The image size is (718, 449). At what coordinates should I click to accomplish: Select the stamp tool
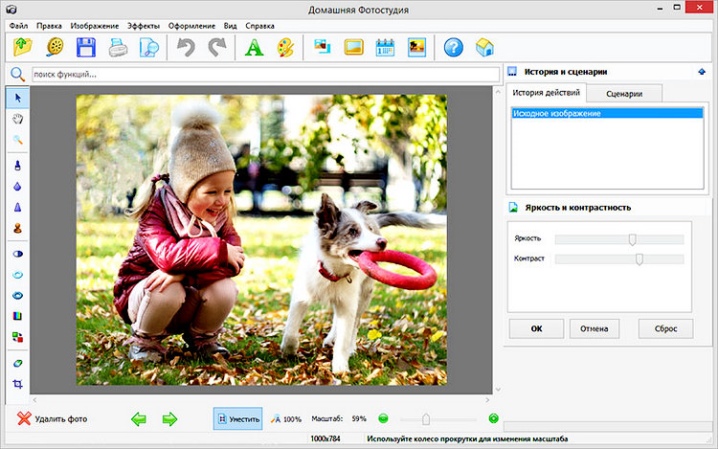click(18, 228)
